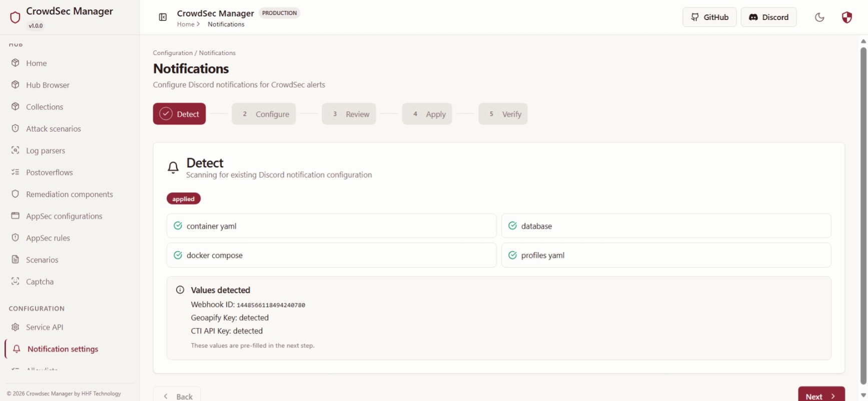
Task: Open the GitHub link button
Action: tap(709, 17)
